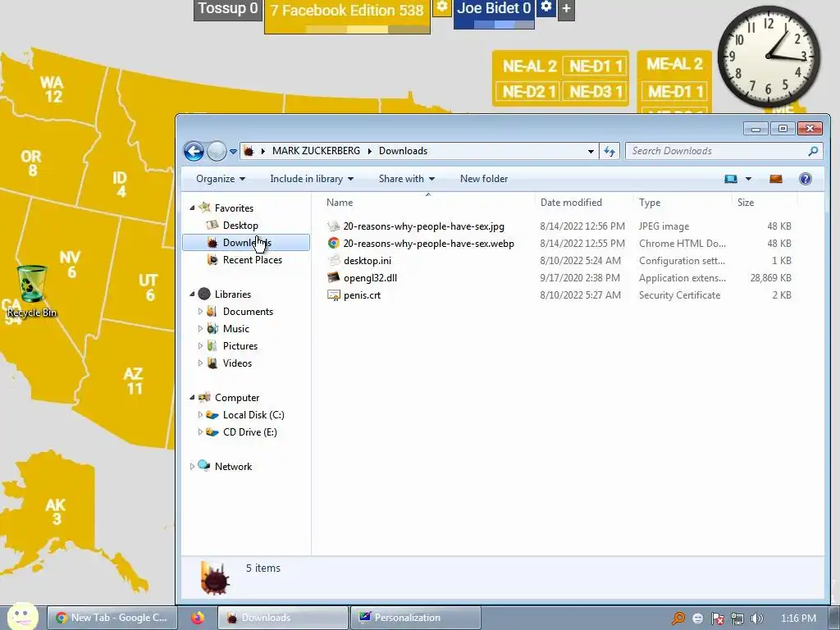Open the Include in library menu
This screenshot has width=840, height=630.
click(x=311, y=179)
